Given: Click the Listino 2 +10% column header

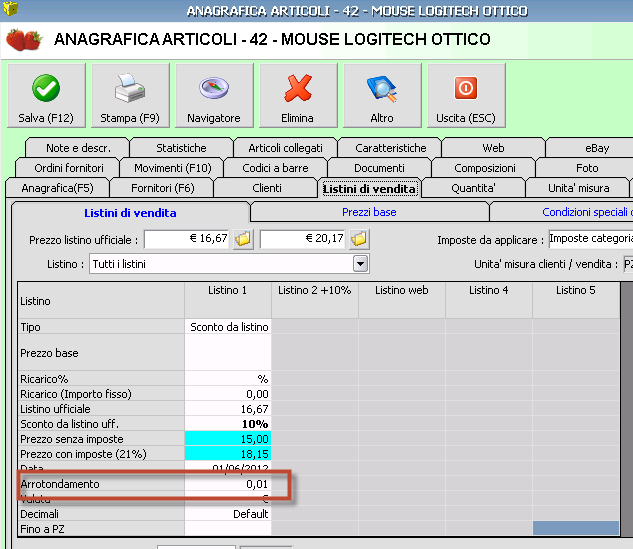Looking at the screenshot, I should (315, 301).
